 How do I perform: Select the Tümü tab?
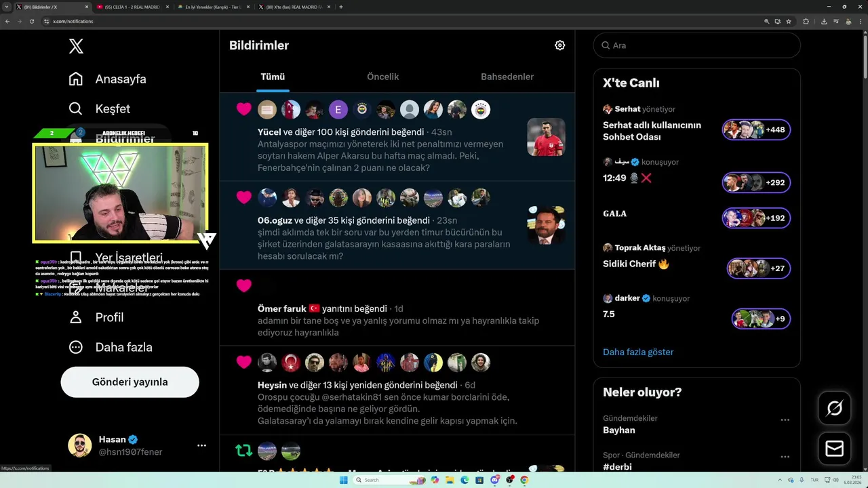[x=273, y=77]
